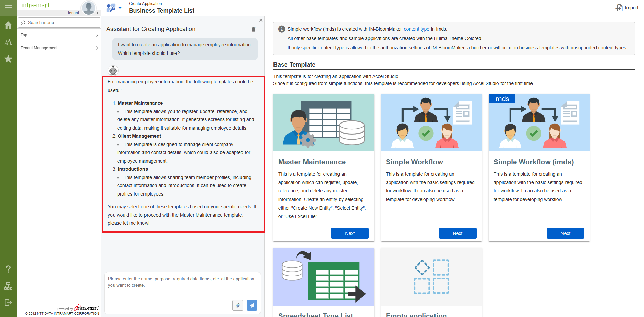Open favorites star icon in sidebar

coord(8,59)
